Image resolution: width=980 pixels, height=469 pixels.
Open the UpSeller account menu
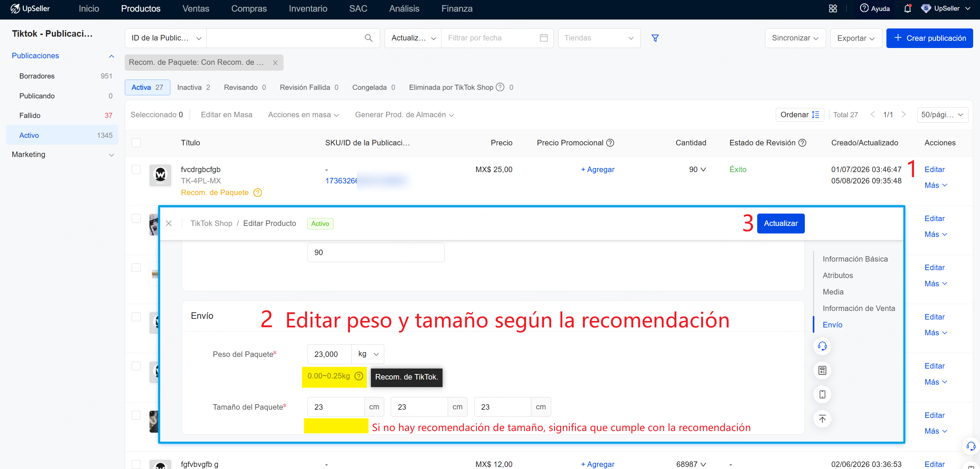pos(946,8)
